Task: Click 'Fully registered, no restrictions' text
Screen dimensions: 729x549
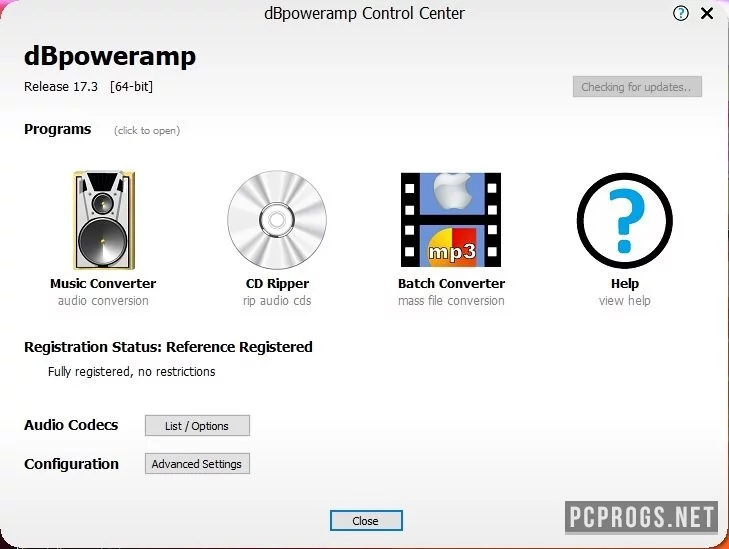Action: click(132, 372)
